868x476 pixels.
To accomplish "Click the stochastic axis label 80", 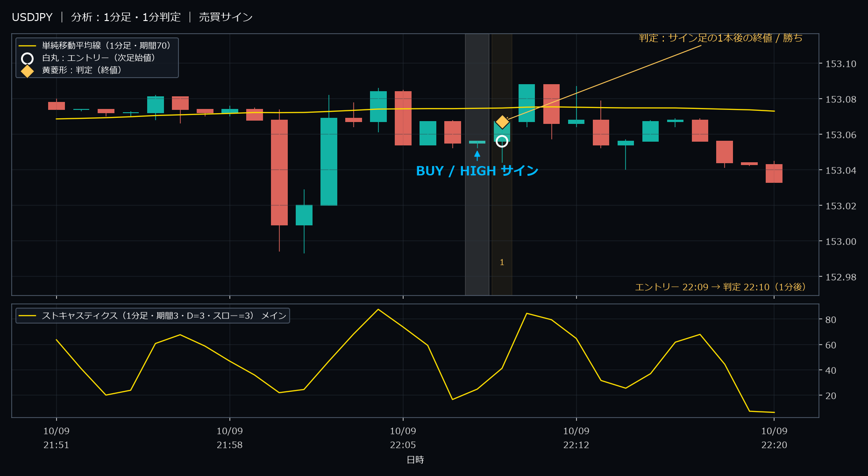I will (x=831, y=320).
